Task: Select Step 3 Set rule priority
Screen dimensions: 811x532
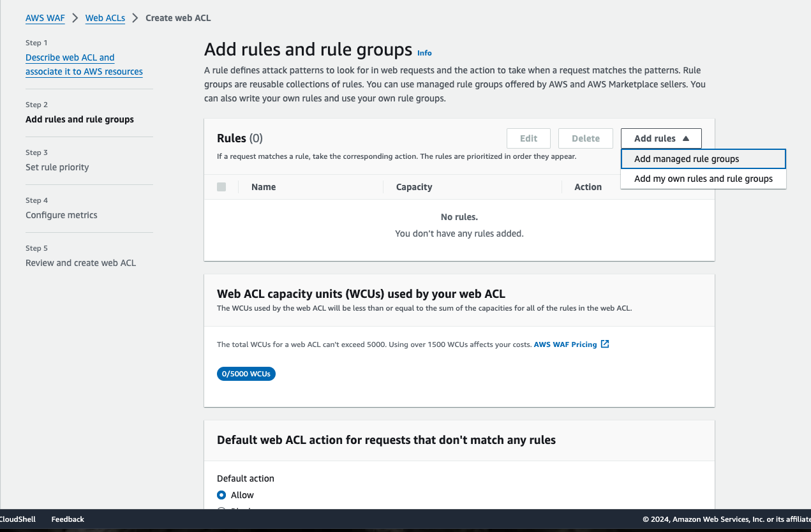Action: pyautogui.click(x=57, y=167)
